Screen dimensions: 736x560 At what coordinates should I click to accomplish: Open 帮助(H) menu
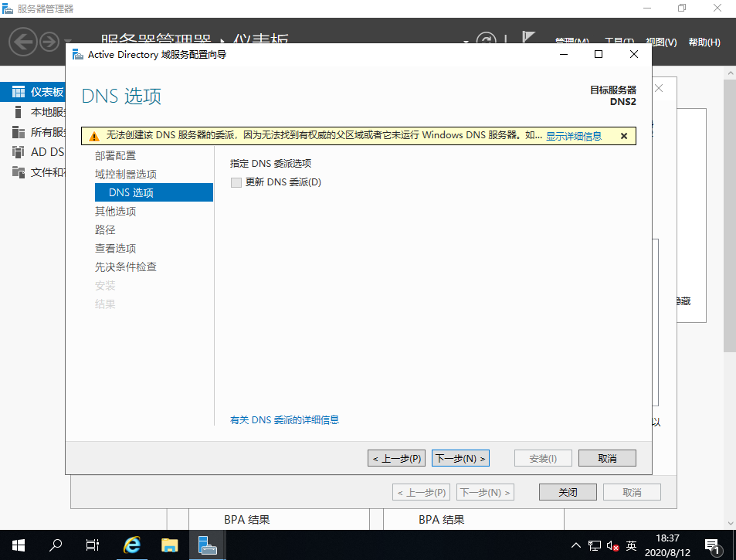(704, 42)
